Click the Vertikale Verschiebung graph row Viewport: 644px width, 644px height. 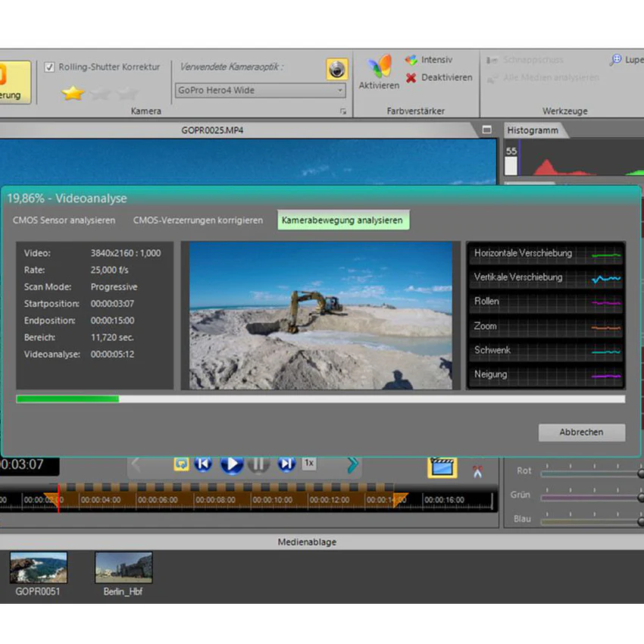(546, 277)
